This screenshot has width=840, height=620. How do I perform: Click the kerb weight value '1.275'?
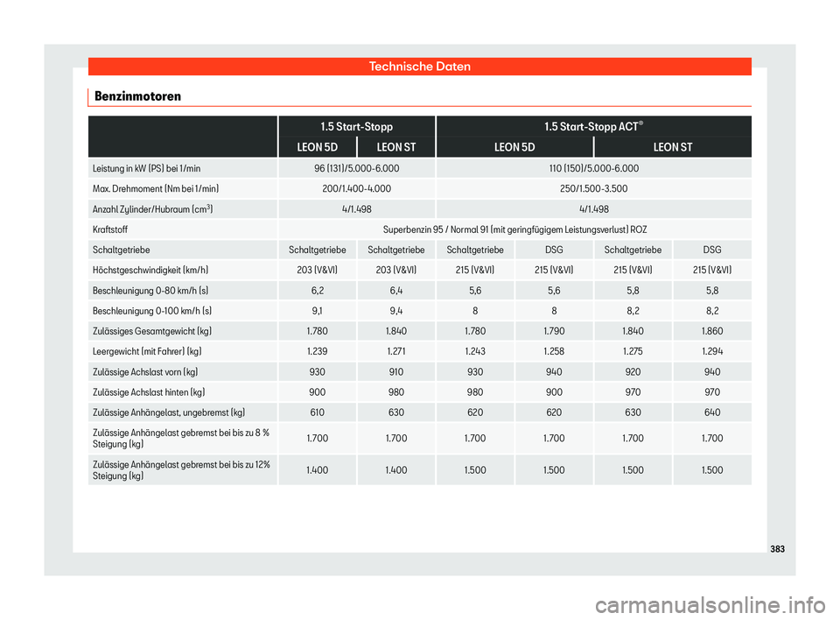point(633,352)
